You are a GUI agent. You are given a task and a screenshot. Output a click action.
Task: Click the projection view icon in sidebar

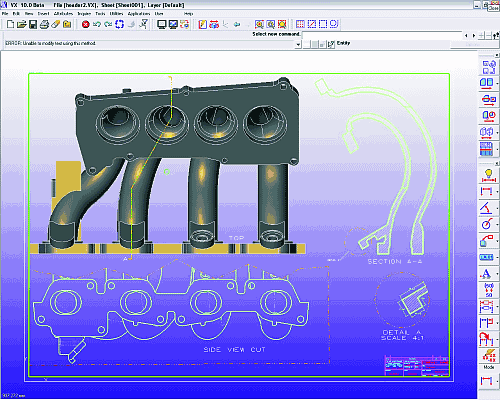click(487, 83)
